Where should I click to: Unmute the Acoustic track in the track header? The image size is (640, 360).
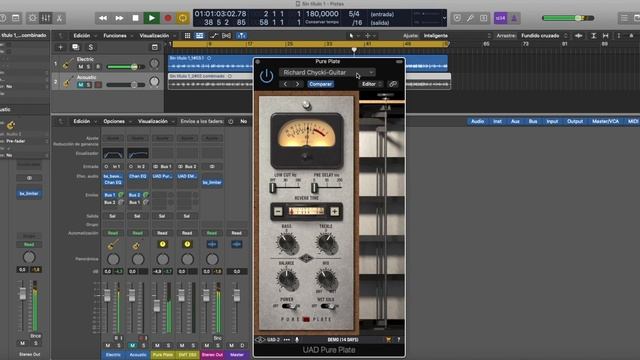81,85
